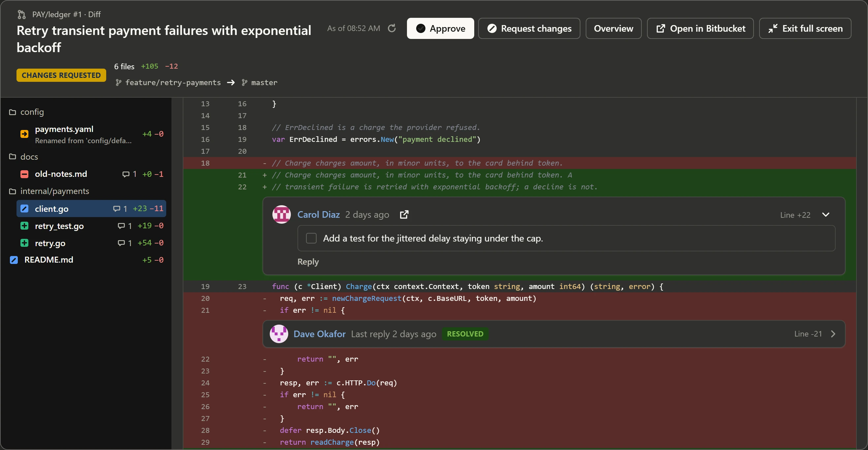The height and width of the screenshot is (450, 868).
Task: Exit full screen mode
Action: [x=805, y=28]
